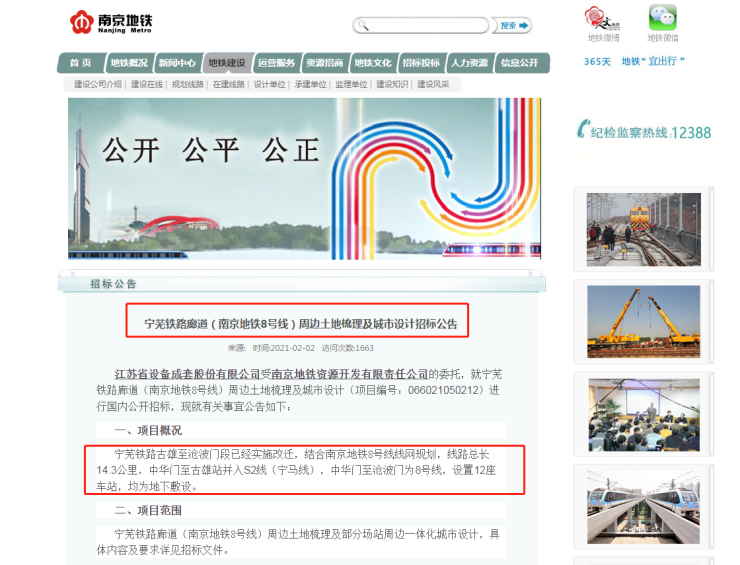The width and height of the screenshot is (740, 565).
Task: Select the 运营服务 navigation tab
Action: pos(276,63)
